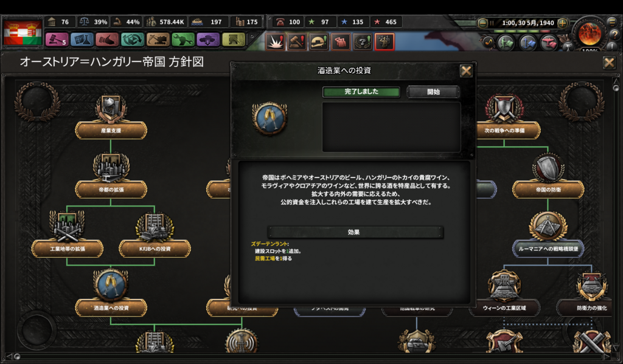Increase game speed with plus button
This screenshot has width=623, height=364.
[562, 23]
